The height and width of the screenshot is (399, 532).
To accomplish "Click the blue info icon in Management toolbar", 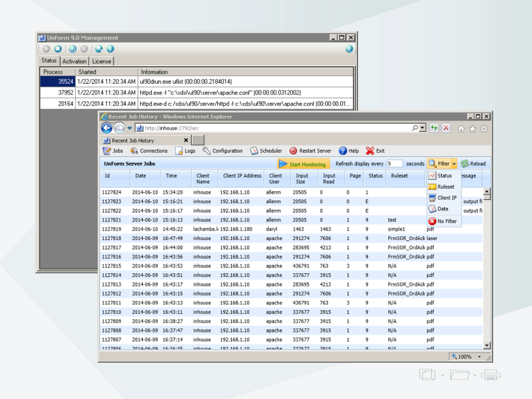I will pos(110,49).
